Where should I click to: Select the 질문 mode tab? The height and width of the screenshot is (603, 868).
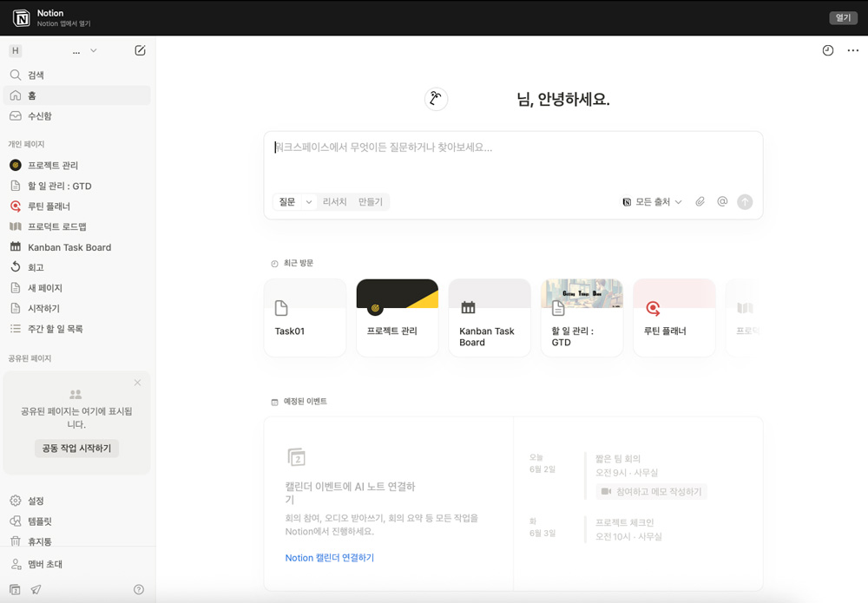point(286,202)
